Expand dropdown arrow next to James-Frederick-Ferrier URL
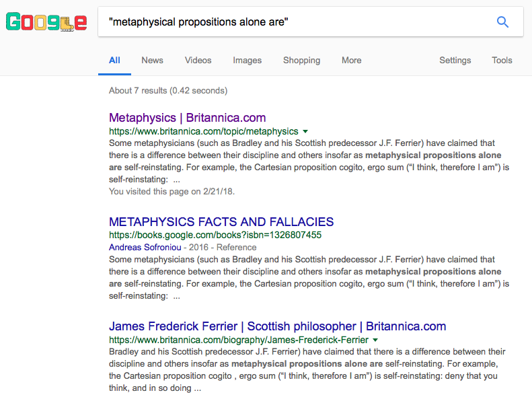This screenshot has width=532, height=401. tap(375, 340)
